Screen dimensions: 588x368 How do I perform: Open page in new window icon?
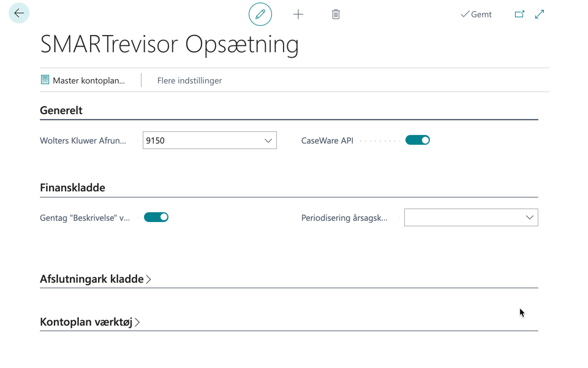(519, 14)
